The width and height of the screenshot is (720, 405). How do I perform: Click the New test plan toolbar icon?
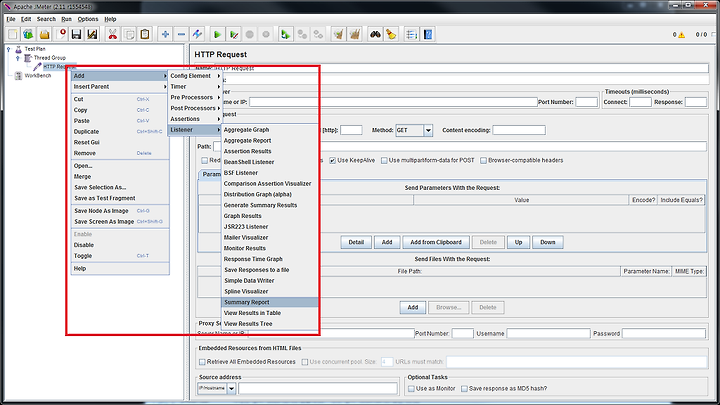click(x=12, y=34)
